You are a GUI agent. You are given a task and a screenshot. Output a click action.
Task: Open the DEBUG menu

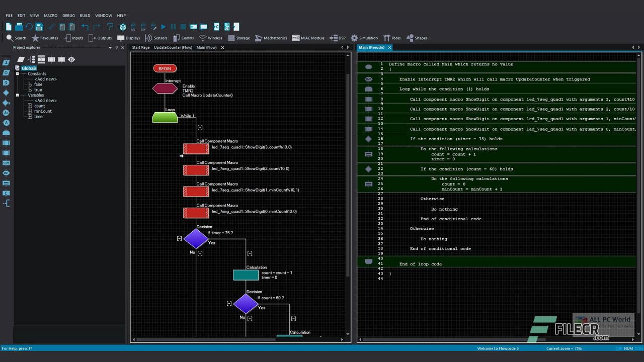[68, 16]
